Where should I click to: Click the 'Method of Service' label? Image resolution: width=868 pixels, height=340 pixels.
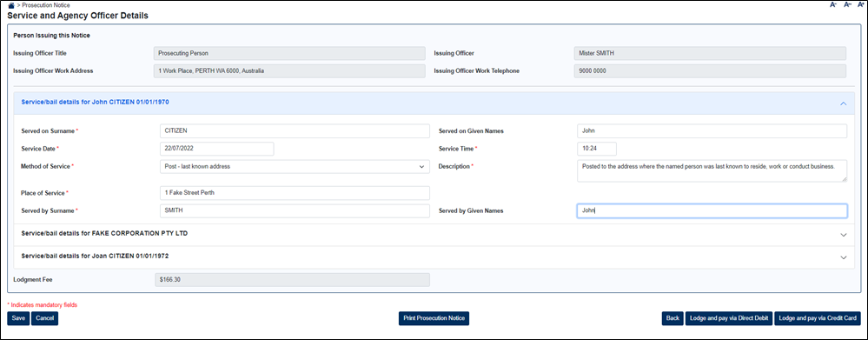click(x=46, y=166)
